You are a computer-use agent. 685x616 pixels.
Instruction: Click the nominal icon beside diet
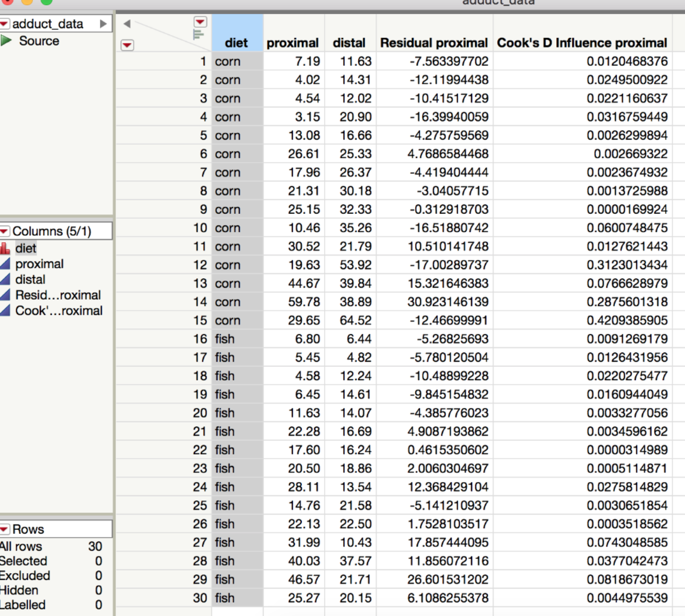5,248
